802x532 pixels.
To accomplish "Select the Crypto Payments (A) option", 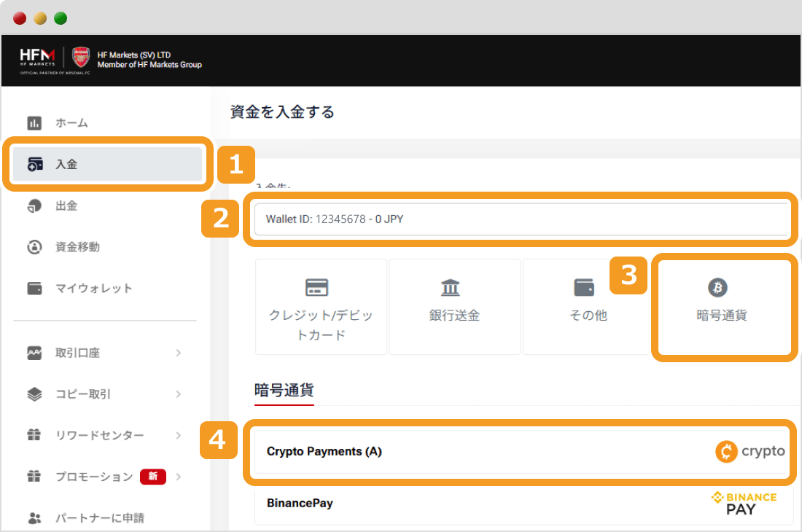I will click(437, 451).
